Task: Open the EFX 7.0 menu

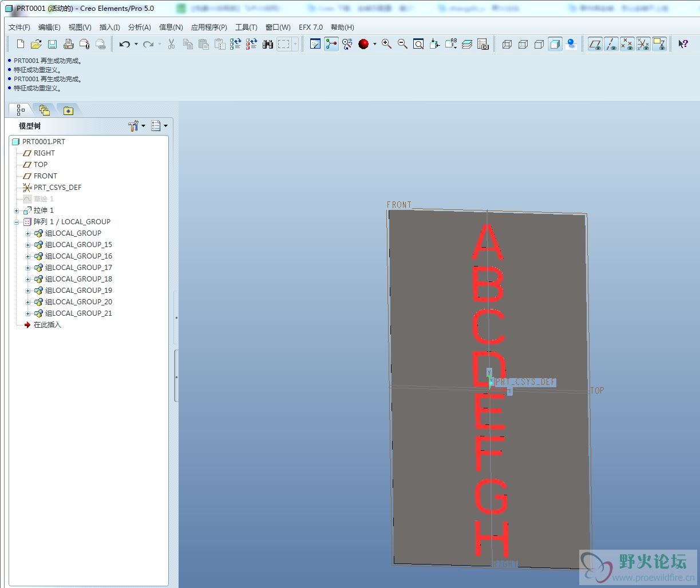Action: [311, 27]
